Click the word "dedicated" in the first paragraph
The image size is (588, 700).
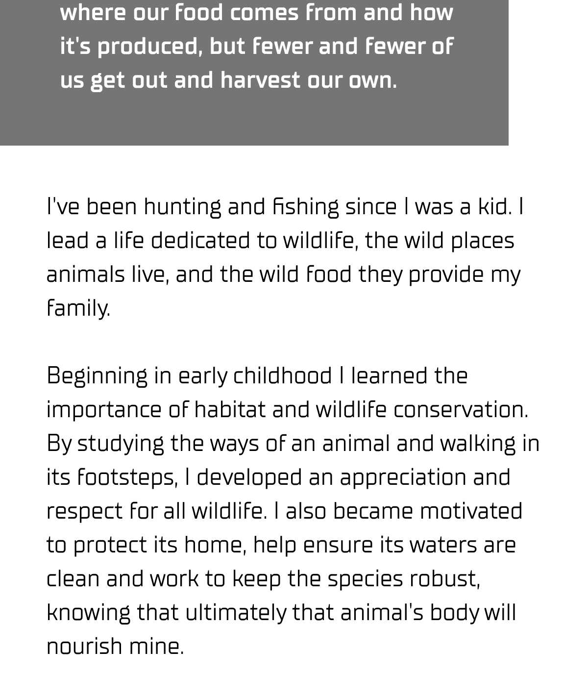(x=200, y=240)
